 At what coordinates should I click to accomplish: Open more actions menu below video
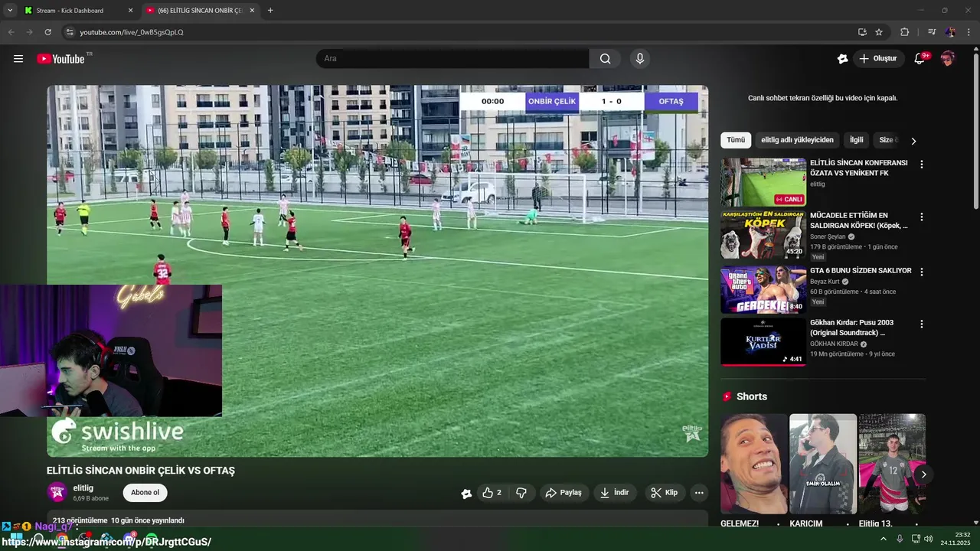click(699, 493)
